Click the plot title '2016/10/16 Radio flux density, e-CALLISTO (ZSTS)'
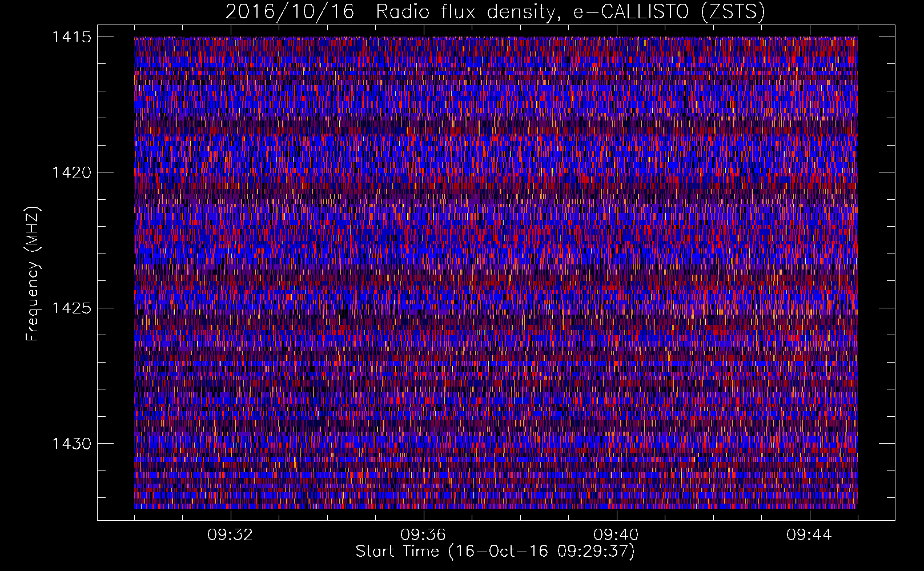The height and width of the screenshot is (571, 924). (x=495, y=12)
